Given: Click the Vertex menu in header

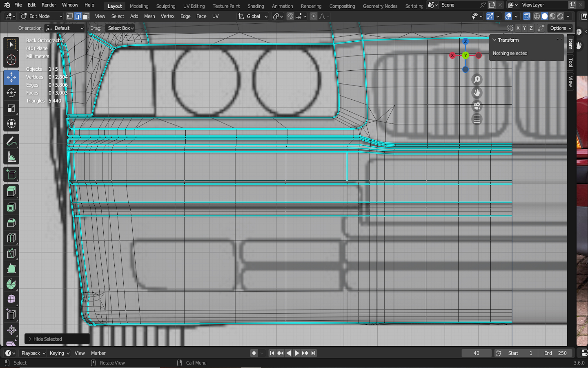Looking at the screenshot, I should pyautogui.click(x=167, y=16).
